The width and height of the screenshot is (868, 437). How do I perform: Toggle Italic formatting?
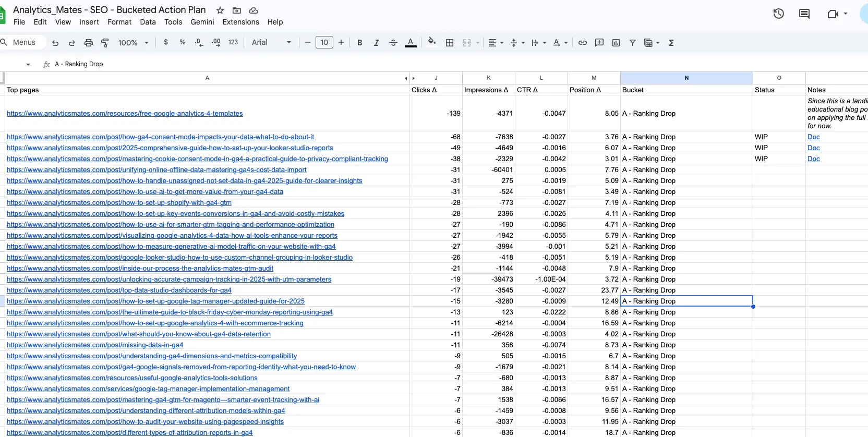point(376,43)
